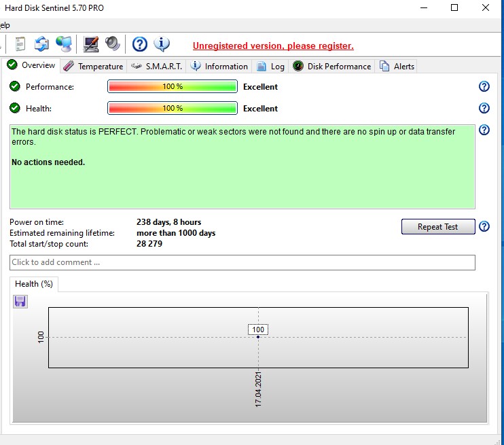504x445 pixels.
Task: Minimize the Hard Disk Sentinel window
Action: (x=424, y=7)
